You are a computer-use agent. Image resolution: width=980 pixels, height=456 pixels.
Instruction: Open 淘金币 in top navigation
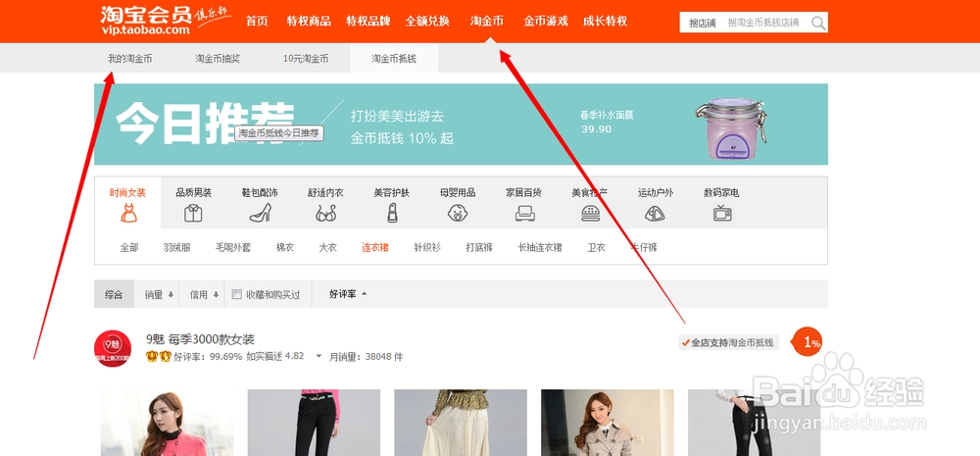[x=487, y=22]
